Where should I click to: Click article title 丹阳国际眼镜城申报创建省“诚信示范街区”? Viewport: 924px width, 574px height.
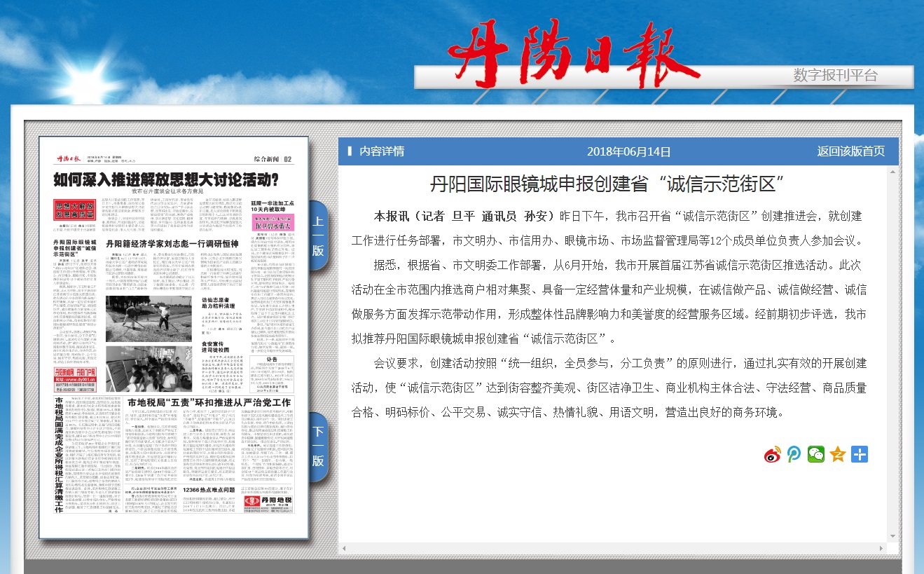(606, 184)
